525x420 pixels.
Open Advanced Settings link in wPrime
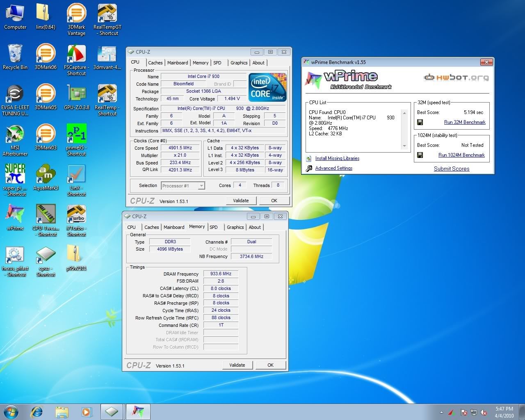point(334,168)
